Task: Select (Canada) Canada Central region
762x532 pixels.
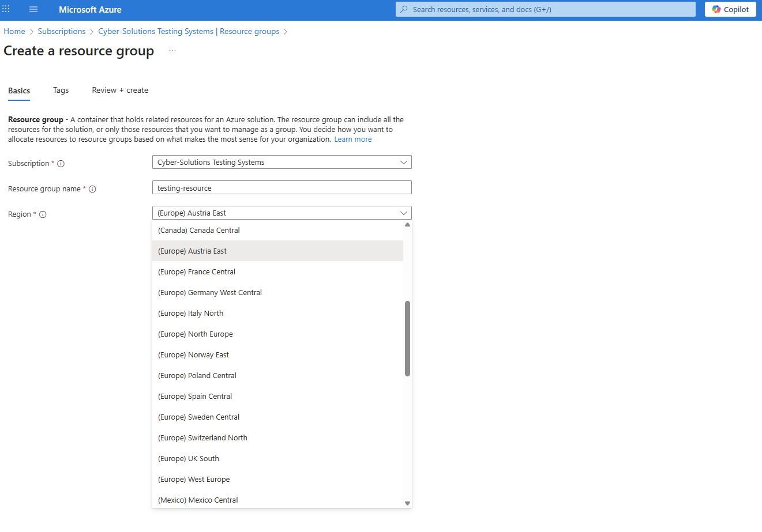Action: pos(277,230)
